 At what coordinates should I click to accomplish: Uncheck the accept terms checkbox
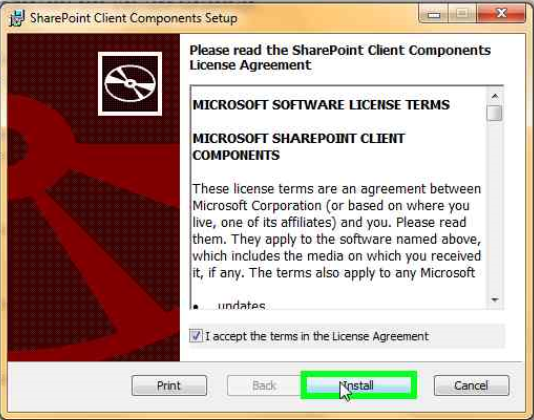pos(196,336)
